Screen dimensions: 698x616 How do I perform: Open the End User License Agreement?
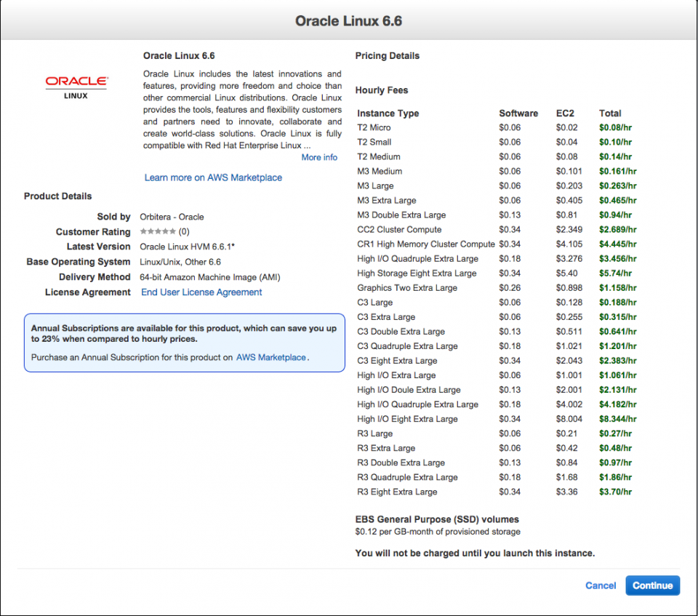[201, 292]
